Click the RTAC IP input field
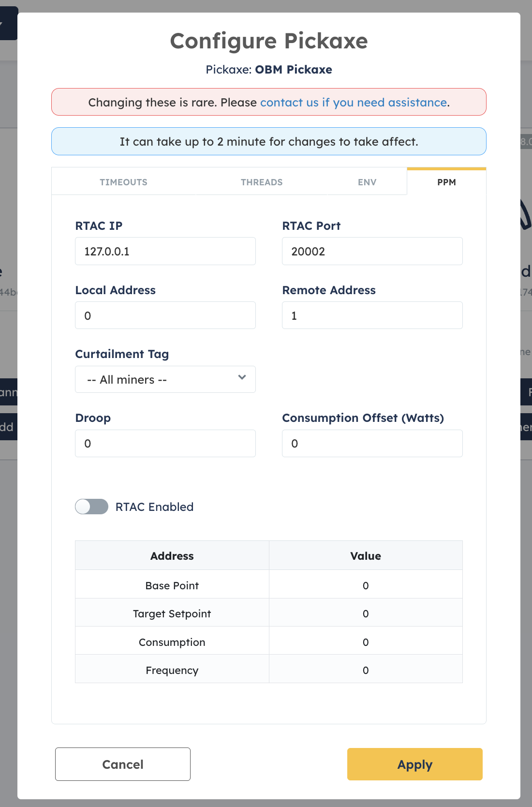This screenshot has width=532, height=807. (x=165, y=251)
